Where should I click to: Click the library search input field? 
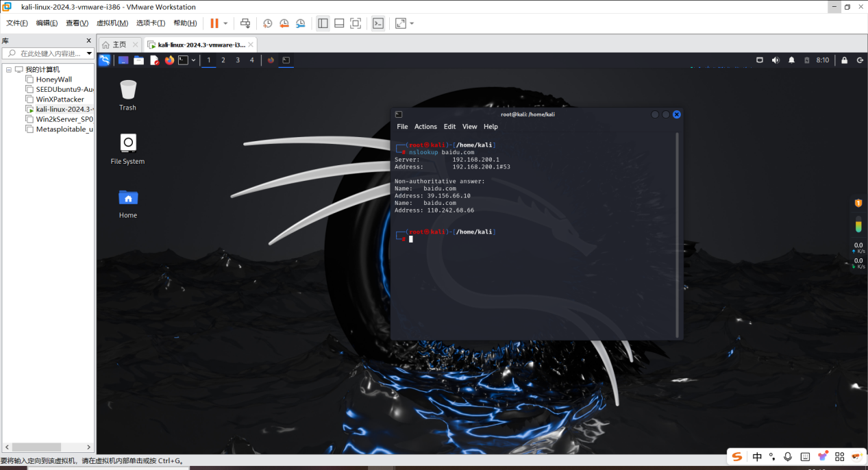click(49, 53)
